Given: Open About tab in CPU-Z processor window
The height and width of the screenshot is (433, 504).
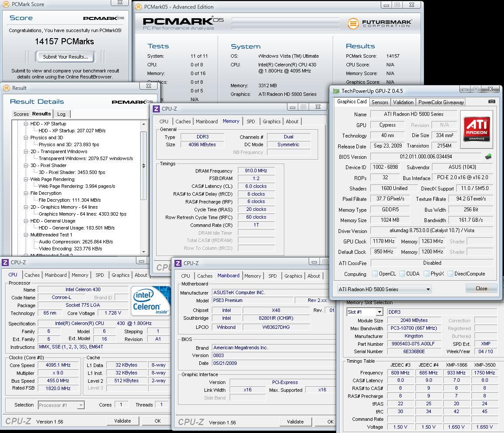Looking at the screenshot, I should coord(141,275).
